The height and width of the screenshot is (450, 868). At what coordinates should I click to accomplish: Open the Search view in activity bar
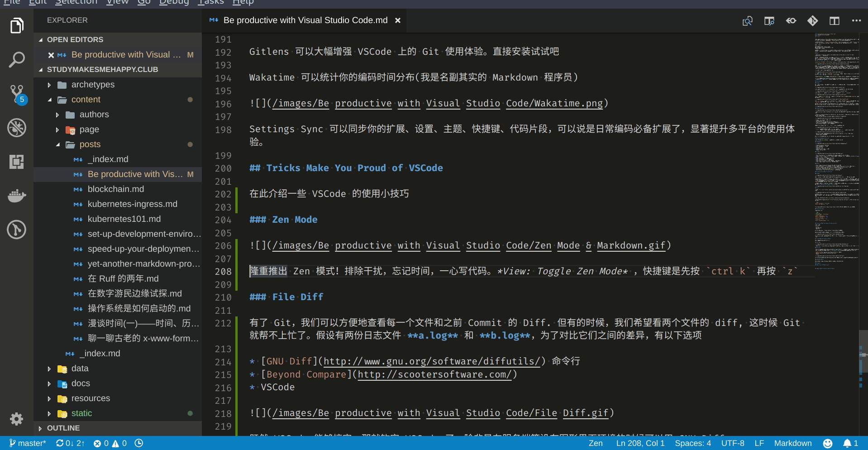[17, 60]
